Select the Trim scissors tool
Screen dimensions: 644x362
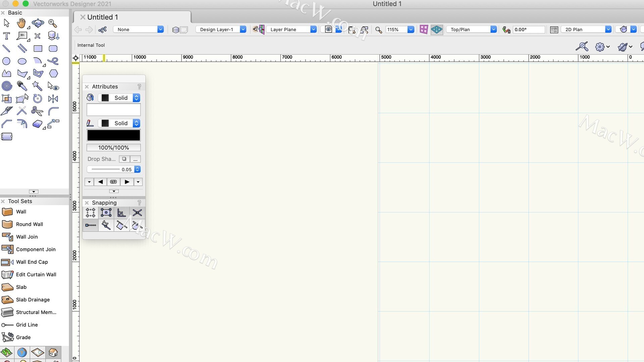37,111
